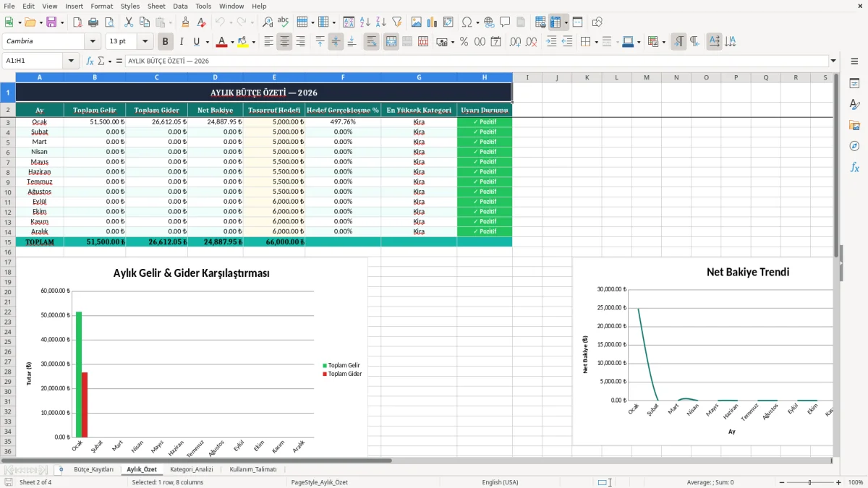This screenshot has height=488, width=868.
Task: Switch to Kullanım_Talimatı sheet tab
Action: point(253,469)
